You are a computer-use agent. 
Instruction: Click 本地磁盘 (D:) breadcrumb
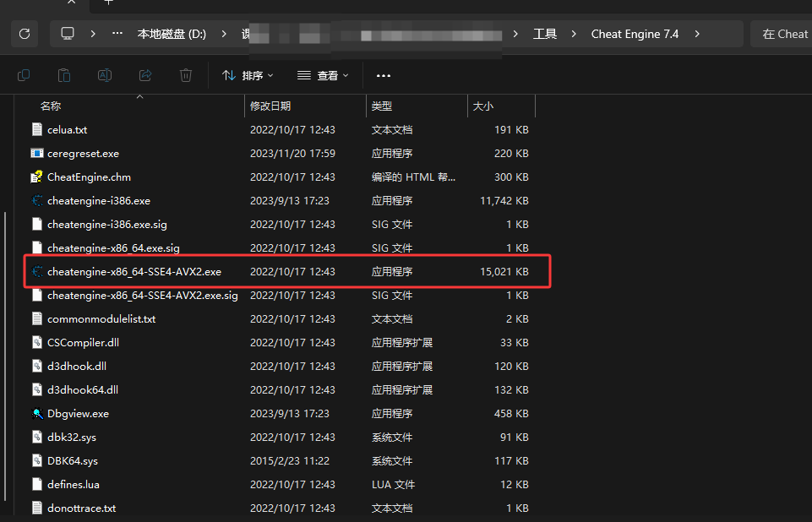pyautogui.click(x=172, y=34)
